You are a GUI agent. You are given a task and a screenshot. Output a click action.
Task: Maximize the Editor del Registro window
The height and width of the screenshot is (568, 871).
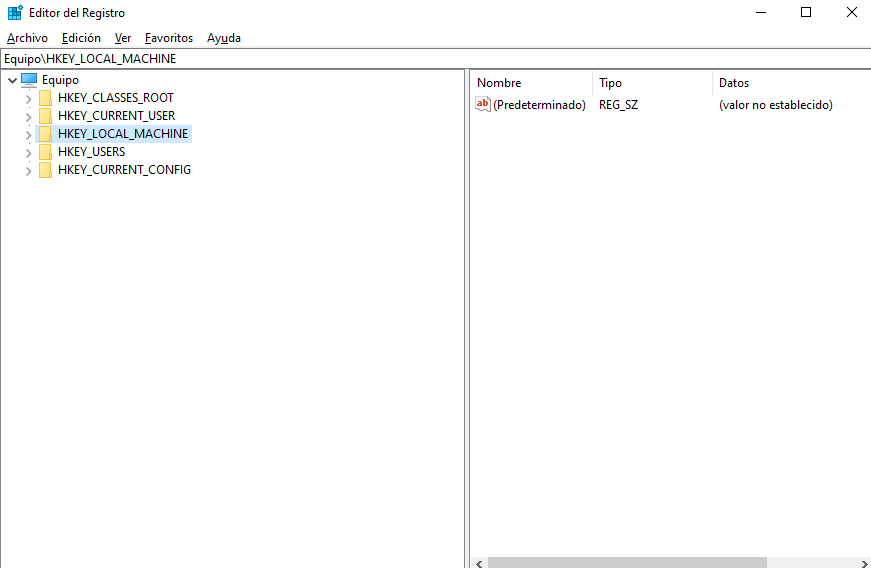(806, 12)
